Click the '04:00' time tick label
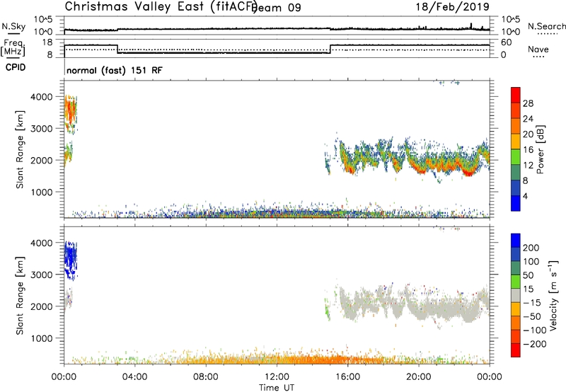Viewport: 566px width, 392px height. (134, 377)
